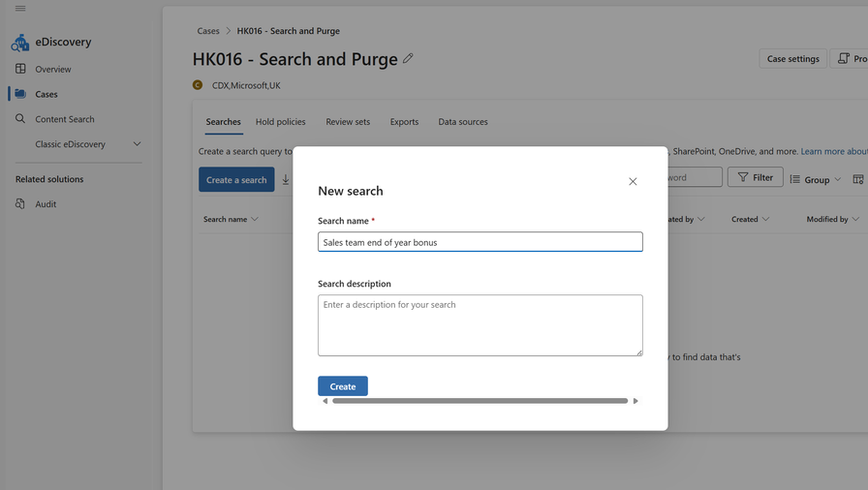Click the scrollbar left arrow in dialog
Screen dimensions: 868x490
click(x=325, y=401)
